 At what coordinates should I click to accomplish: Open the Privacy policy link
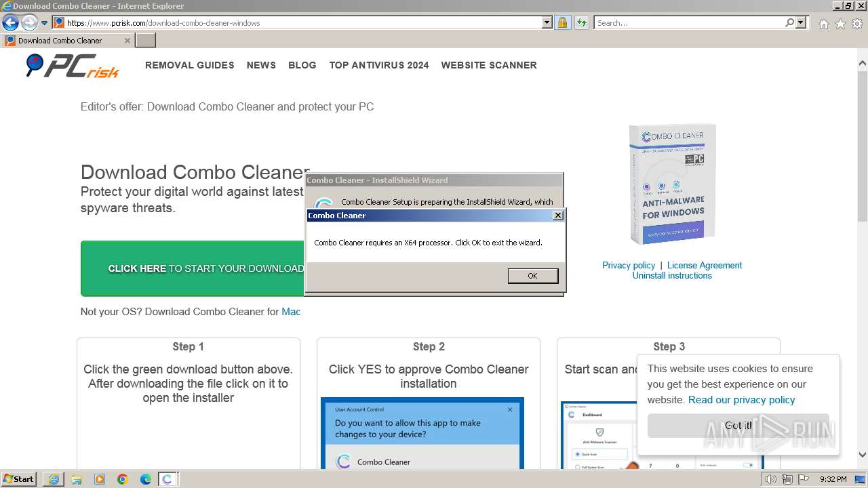coord(629,265)
